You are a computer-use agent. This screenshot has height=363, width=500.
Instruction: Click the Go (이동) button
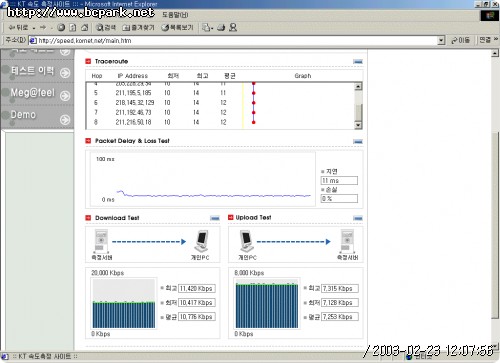coord(460,40)
